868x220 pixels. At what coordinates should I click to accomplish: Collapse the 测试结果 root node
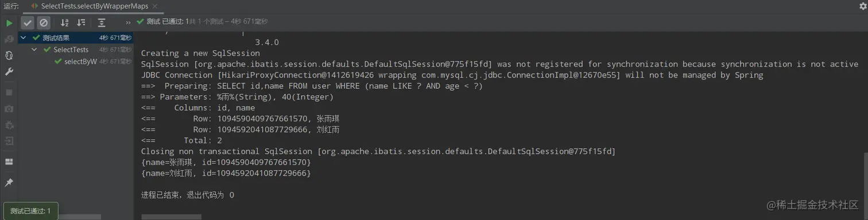(23, 38)
